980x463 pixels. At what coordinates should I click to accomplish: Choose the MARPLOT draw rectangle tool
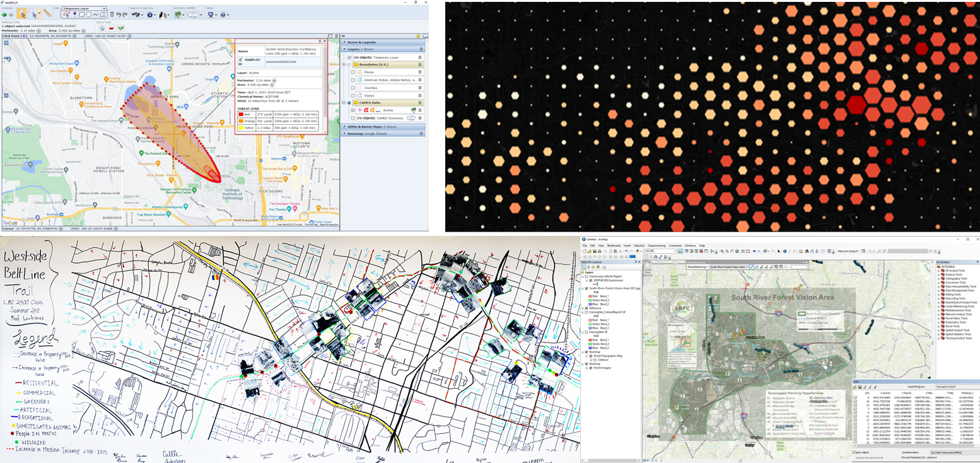pos(81,15)
